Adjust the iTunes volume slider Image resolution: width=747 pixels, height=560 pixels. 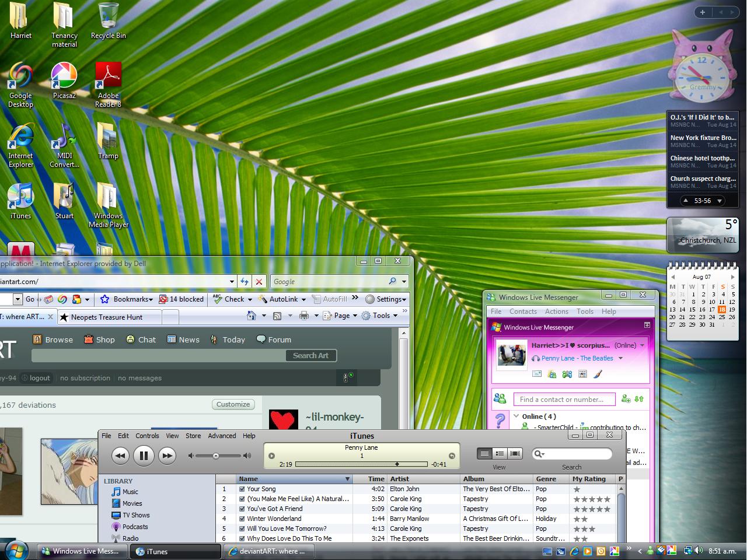click(x=216, y=456)
